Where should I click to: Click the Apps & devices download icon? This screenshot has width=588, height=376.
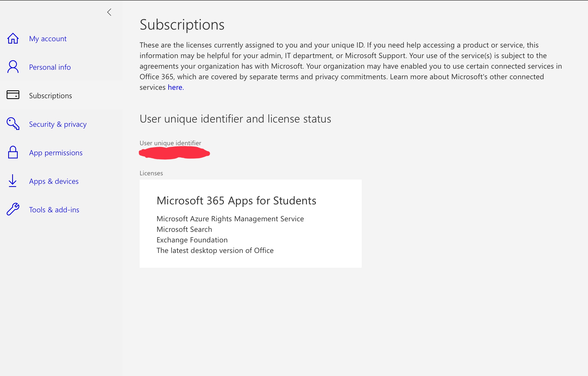pos(12,181)
